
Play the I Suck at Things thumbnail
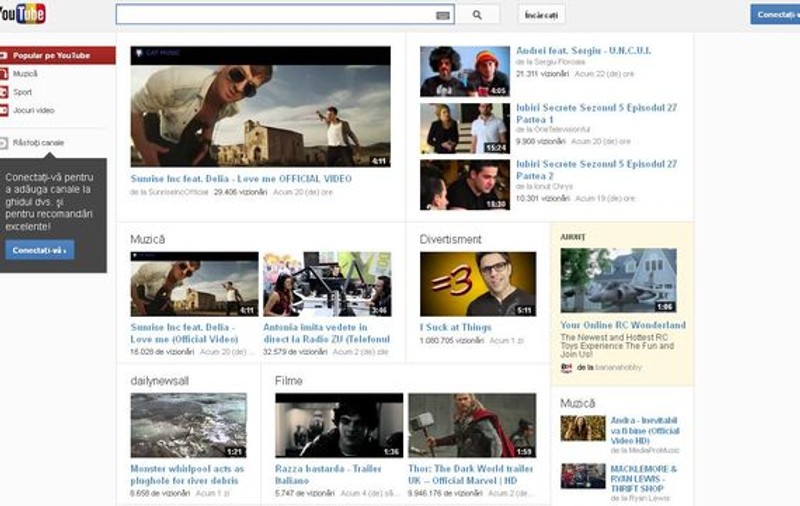tap(478, 284)
